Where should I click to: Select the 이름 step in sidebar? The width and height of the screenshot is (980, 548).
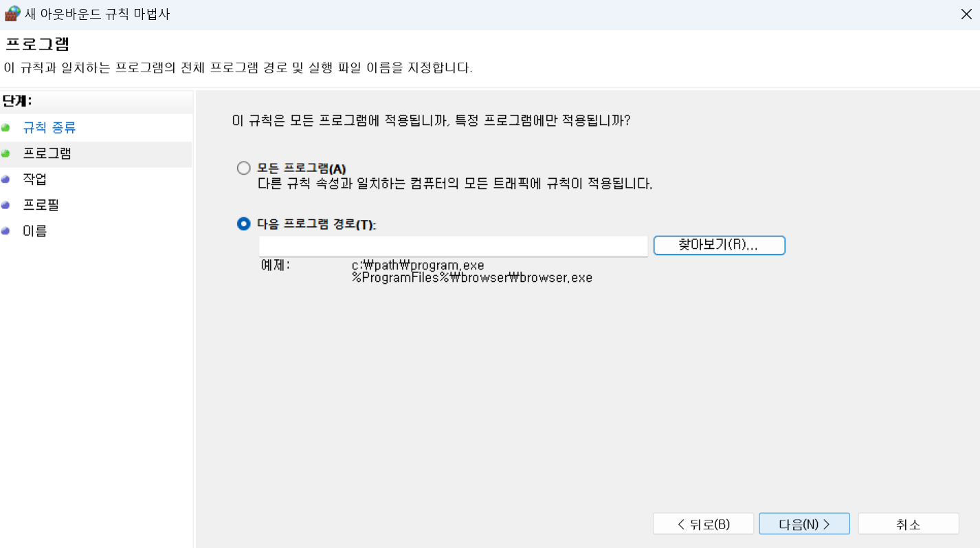click(x=35, y=231)
